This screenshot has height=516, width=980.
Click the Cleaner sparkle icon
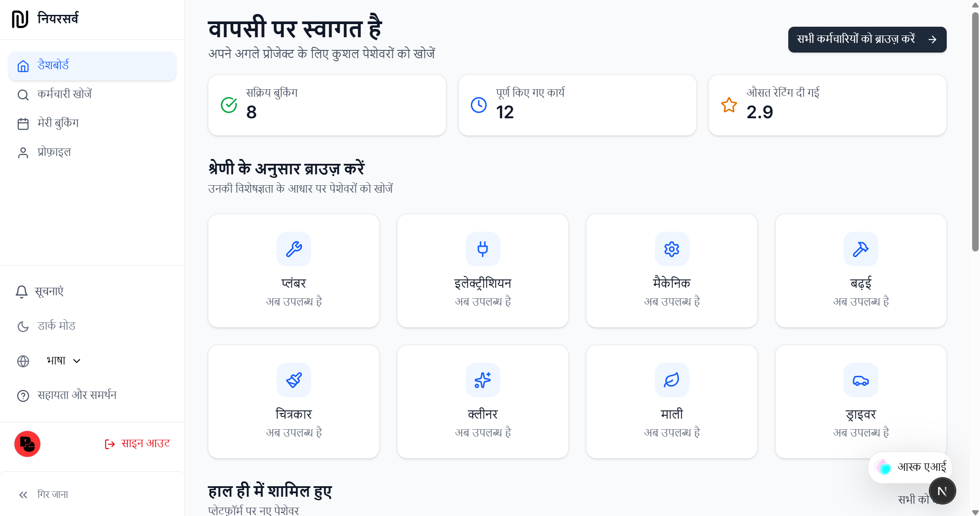click(x=482, y=380)
